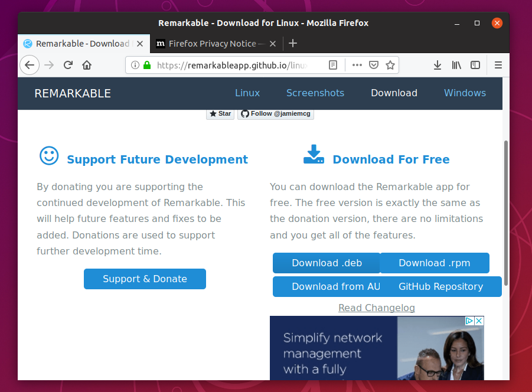The image size is (532, 392).
Task: Minimize the Firefox window
Action: [x=457, y=23]
